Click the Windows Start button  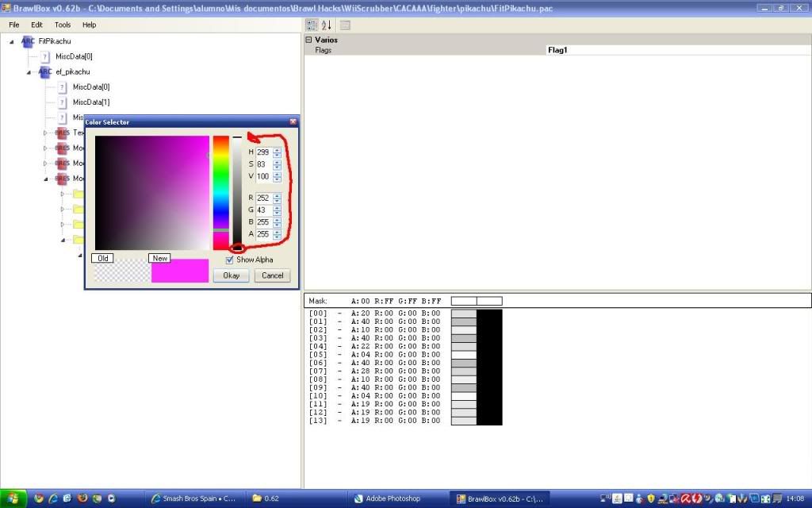coord(13,498)
